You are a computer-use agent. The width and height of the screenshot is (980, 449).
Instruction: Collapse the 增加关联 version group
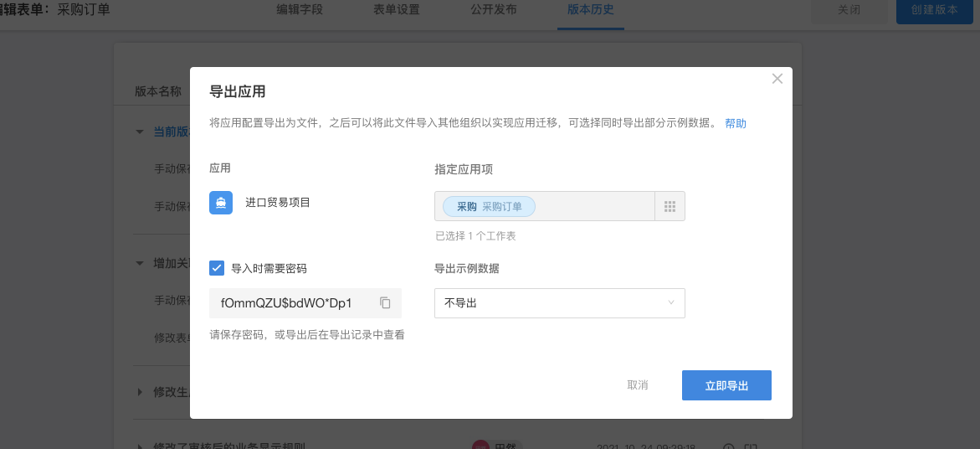point(141,263)
